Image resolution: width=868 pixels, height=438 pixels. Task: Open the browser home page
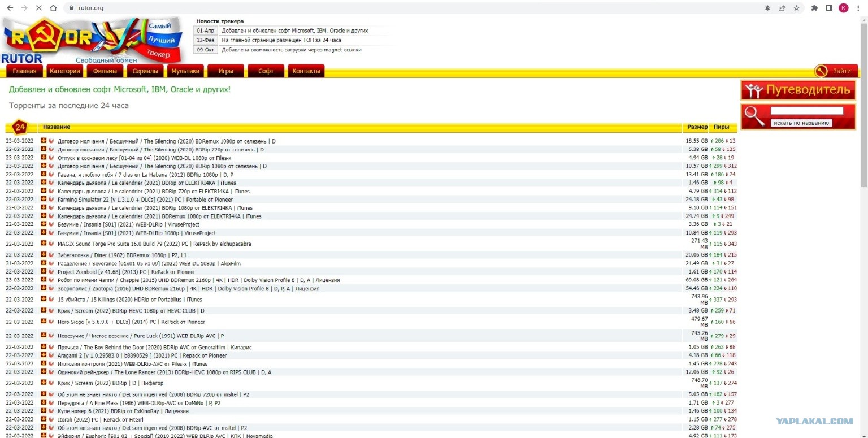point(54,8)
